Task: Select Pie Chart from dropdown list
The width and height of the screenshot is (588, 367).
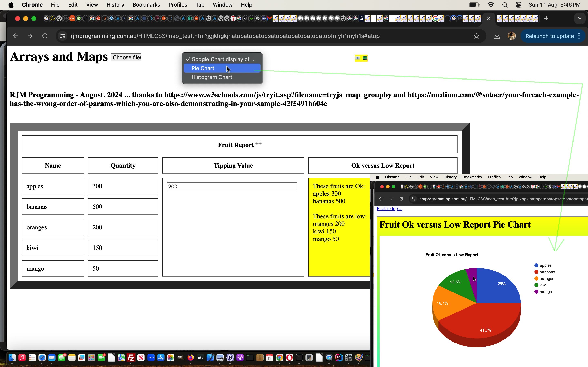Action: point(203,68)
